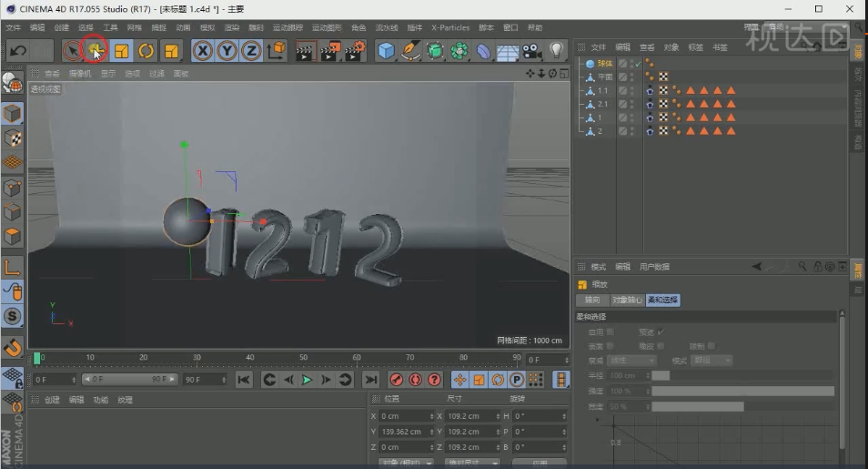Click the position Y field 139.362 cm

pyautogui.click(x=406, y=432)
